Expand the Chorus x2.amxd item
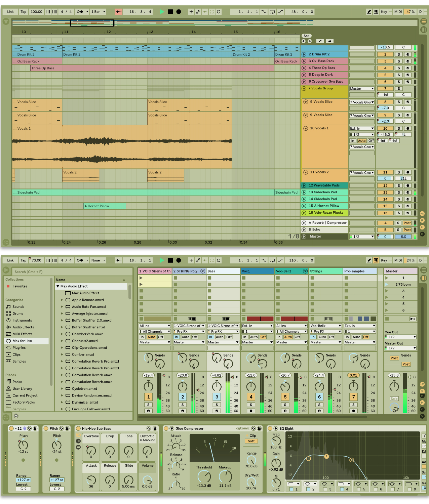The image size is (429, 504). 62,341
